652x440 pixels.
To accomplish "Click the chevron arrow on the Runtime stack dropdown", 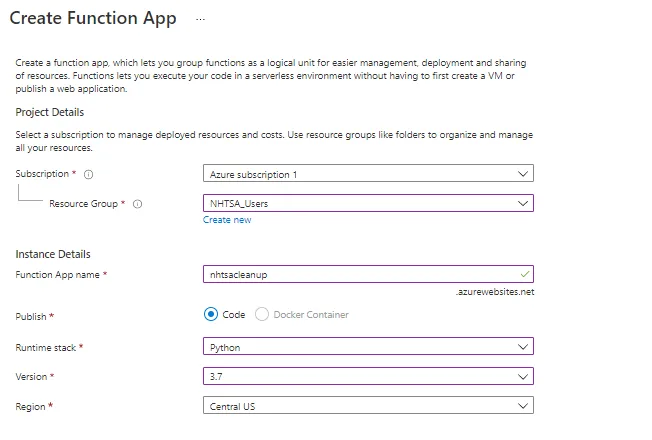I will coord(522,347).
